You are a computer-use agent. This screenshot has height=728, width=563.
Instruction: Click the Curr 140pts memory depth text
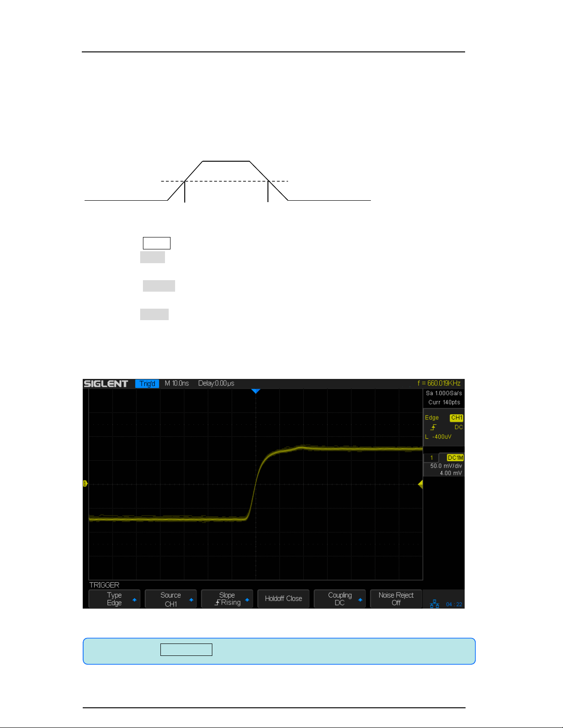444,402
